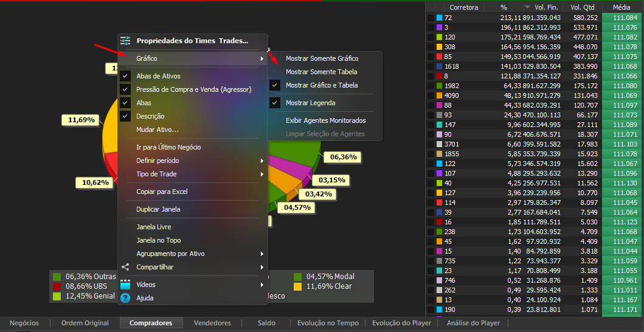644x332 pixels.
Task: Click the 03,42% pie chart label
Action: [x=317, y=194]
